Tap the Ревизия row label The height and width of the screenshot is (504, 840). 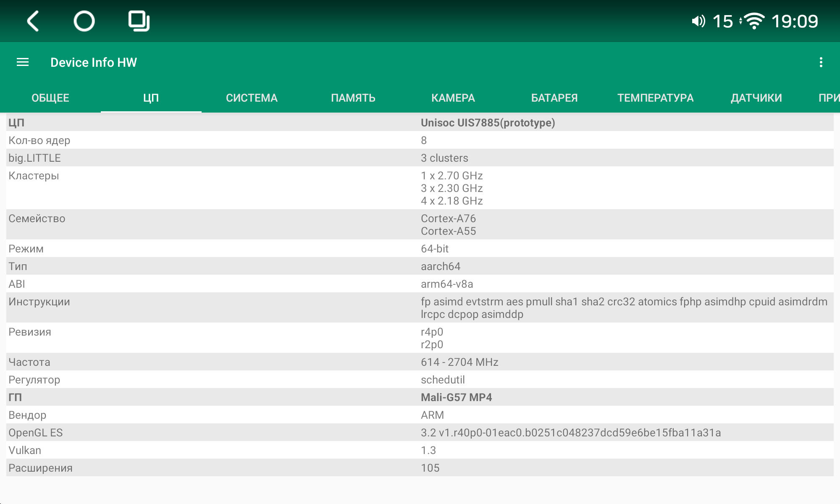pos(30,332)
